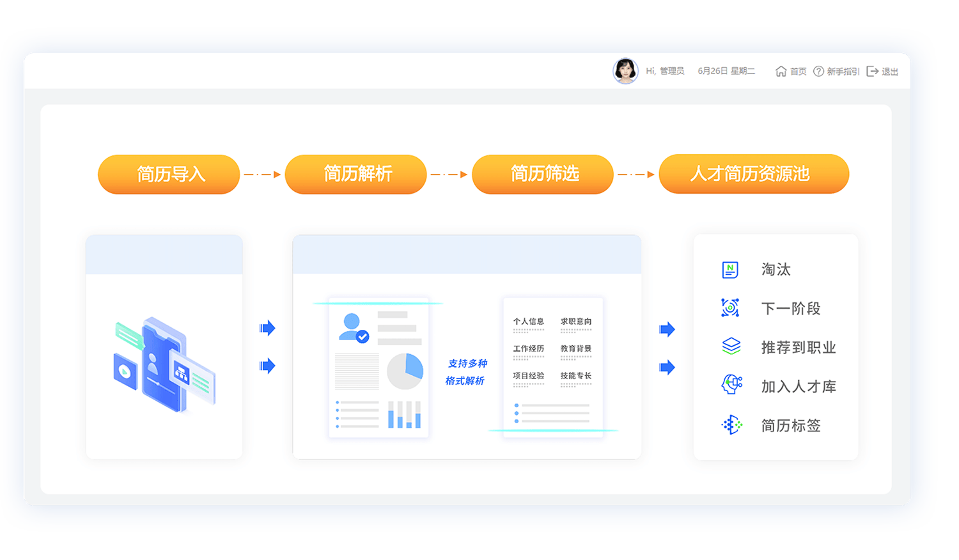Viewport: 959px width, 560px height.
Task: Click the administrator profile avatar
Action: (626, 71)
